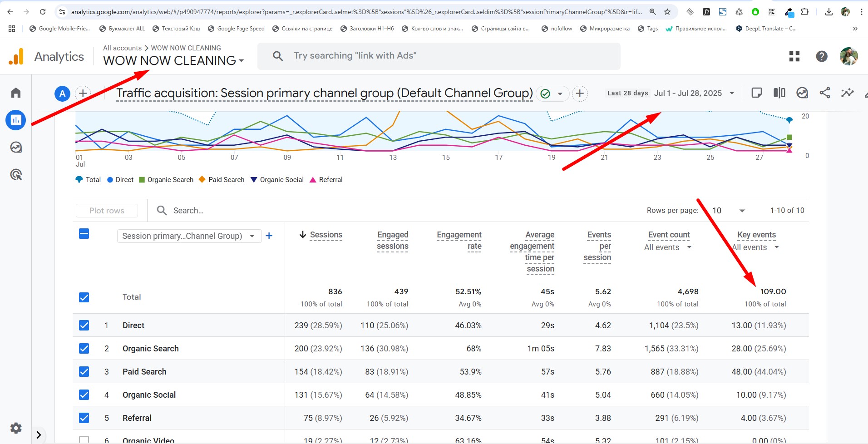Bookmark this page with the star icon
The height and width of the screenshot is (444, 868).
[667, 12]
